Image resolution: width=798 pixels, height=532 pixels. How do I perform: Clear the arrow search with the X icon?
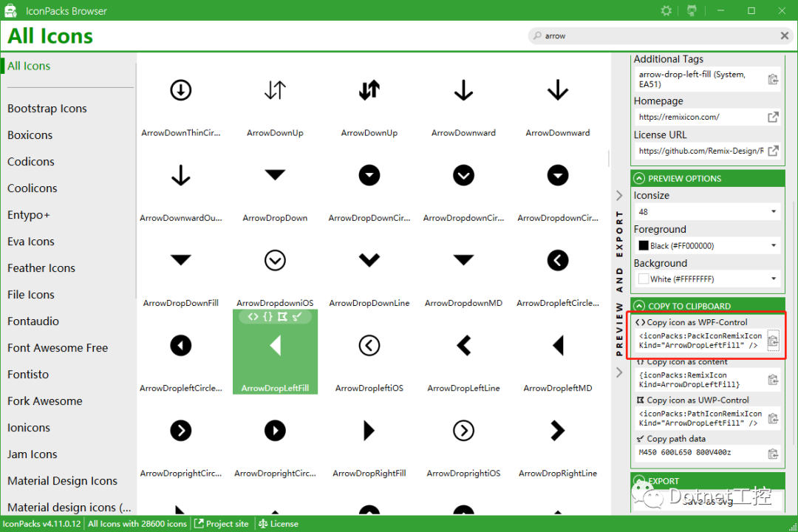pyautogui.click(x=785, y=35)
